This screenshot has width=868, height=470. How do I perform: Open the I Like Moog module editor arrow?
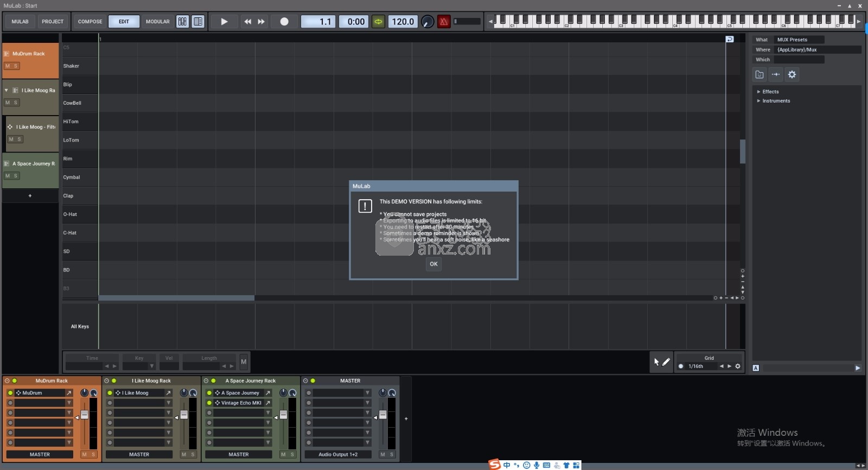click(168, 393)
